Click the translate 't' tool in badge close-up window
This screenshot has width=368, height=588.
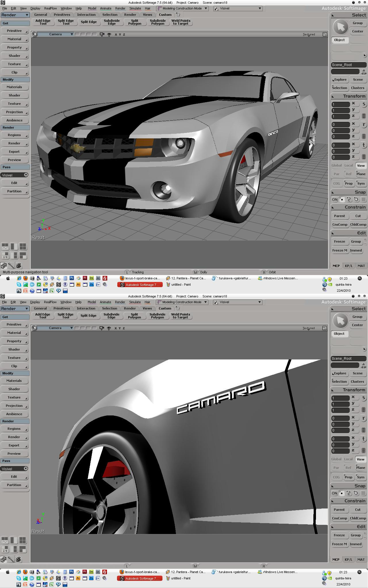(363, 439)
